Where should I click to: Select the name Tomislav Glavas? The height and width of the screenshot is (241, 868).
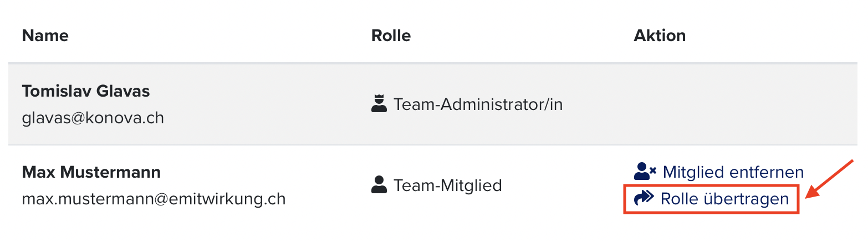point(86,91)
